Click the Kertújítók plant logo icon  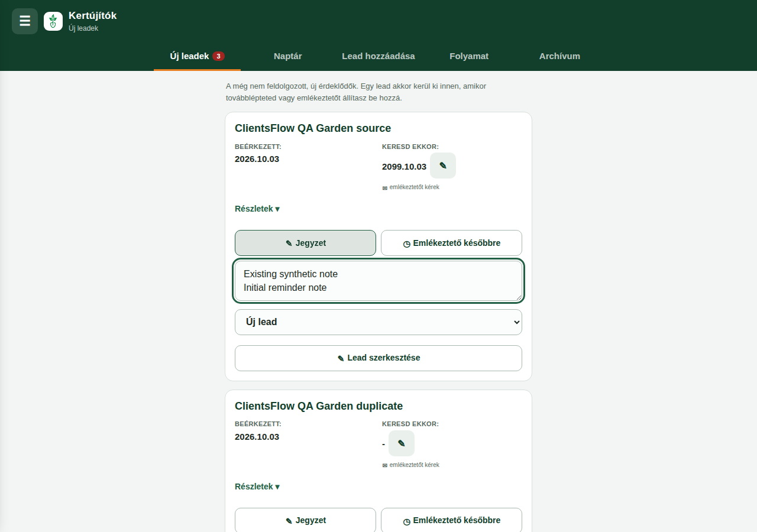point(53,21)
